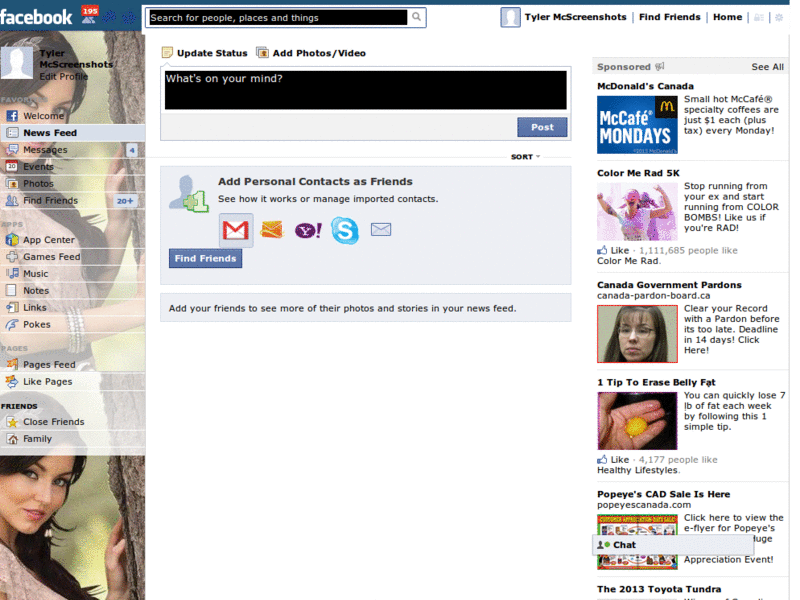800x600 pixels.
Task: Open the account settings gear icon
Action: (779, 17)
